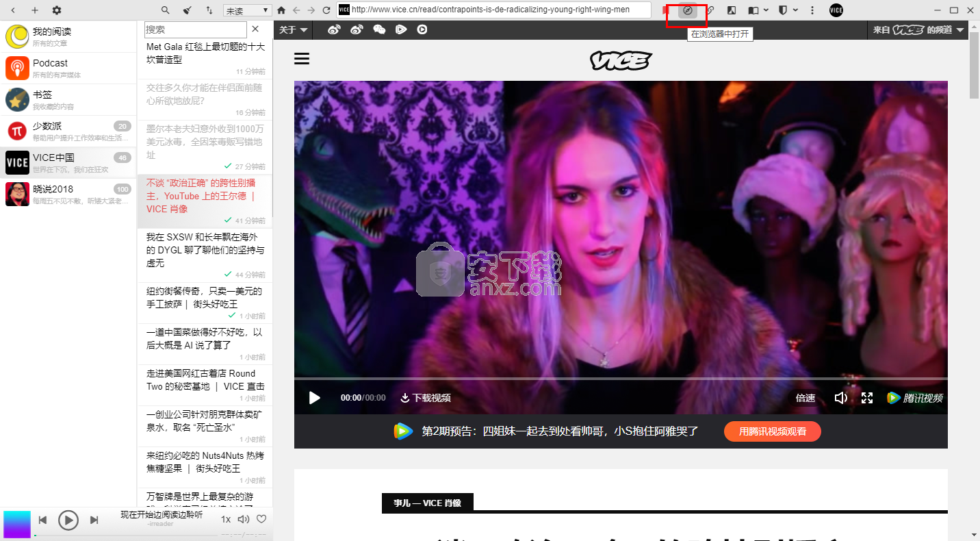The width and height of the screenshot is (980, 541).
Task: Open the 未读 filter dropdown
Action: click(x=247, y=10)
